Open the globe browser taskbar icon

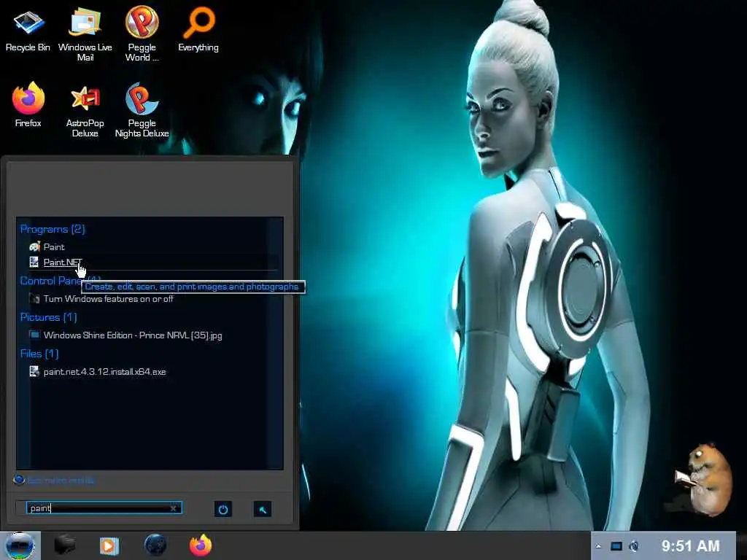155,545
